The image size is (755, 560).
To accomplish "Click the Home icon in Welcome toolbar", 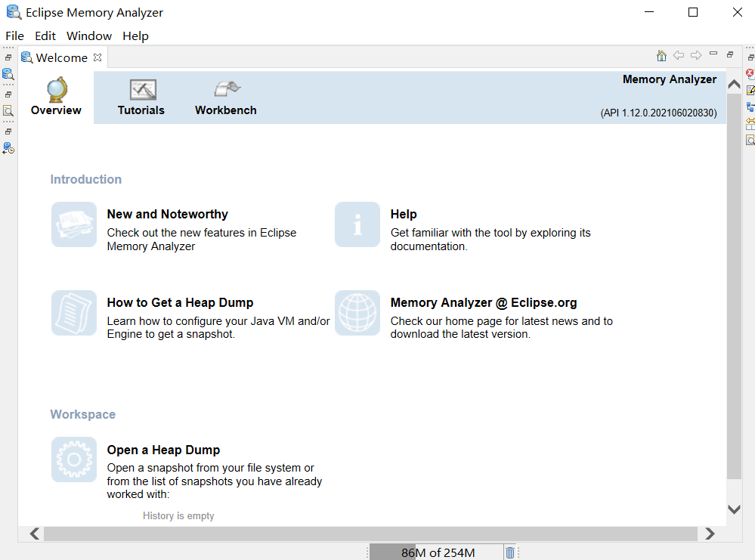I will click(661, 56).
